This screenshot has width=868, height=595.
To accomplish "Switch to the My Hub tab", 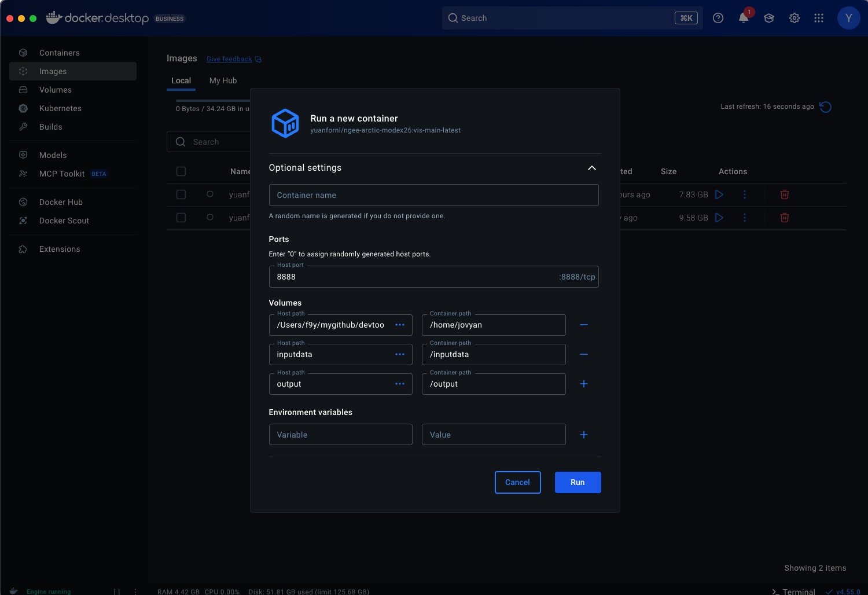I will (223, 80).
